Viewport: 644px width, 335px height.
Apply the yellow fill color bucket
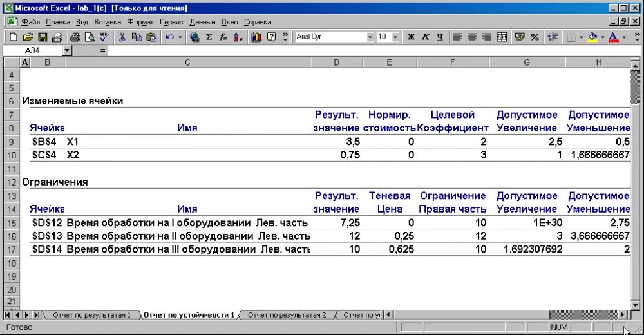(x=592, y=37)
